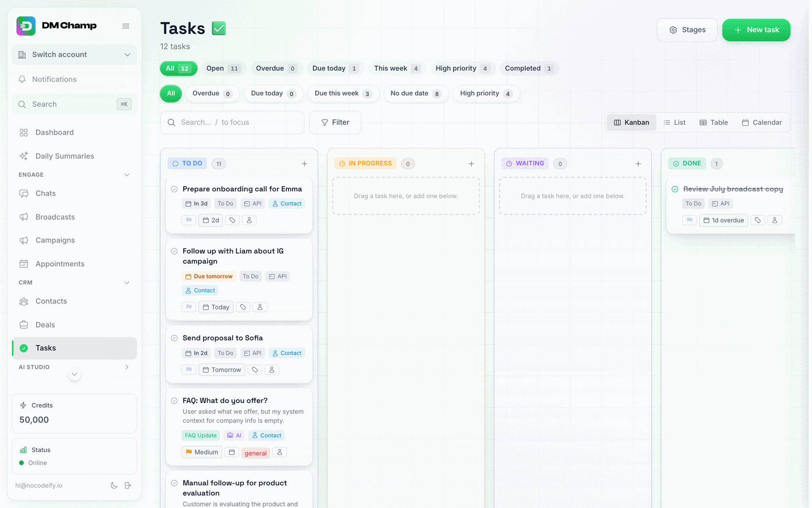Set priority flag on Emma onboarding task
This screenshot has width=812, height=508.
(189, 220)
